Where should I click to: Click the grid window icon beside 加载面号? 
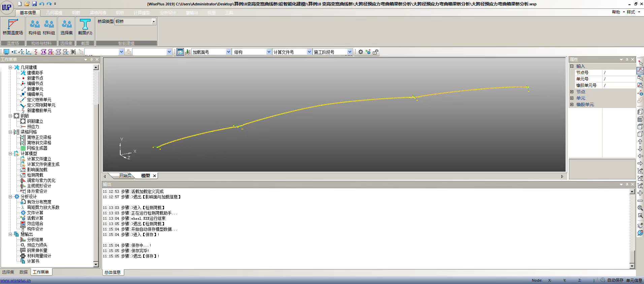pos(180,52)
